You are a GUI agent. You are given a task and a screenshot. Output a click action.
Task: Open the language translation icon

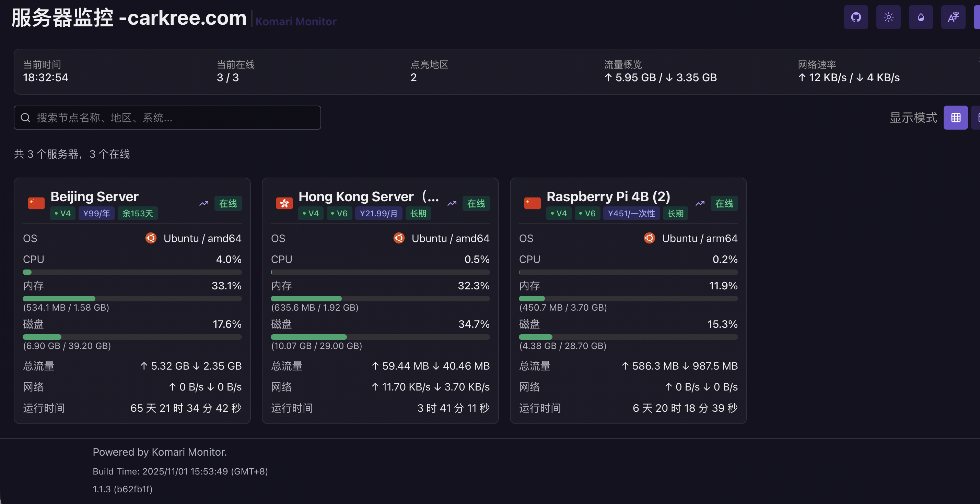[953, 17]
